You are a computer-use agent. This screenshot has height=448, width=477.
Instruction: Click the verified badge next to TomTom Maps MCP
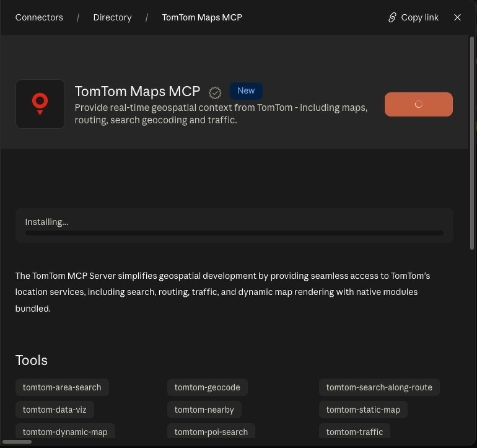(215, 92)
